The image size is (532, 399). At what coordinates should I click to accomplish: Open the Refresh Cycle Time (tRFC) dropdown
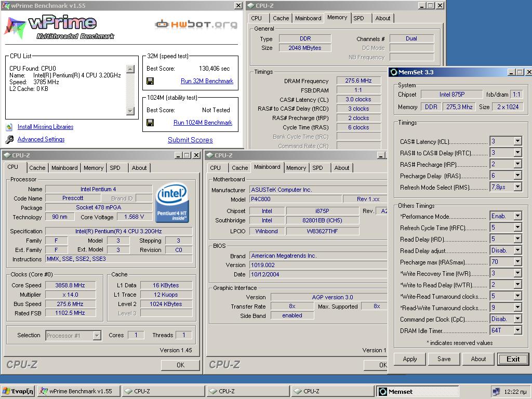tap(517, 228)
